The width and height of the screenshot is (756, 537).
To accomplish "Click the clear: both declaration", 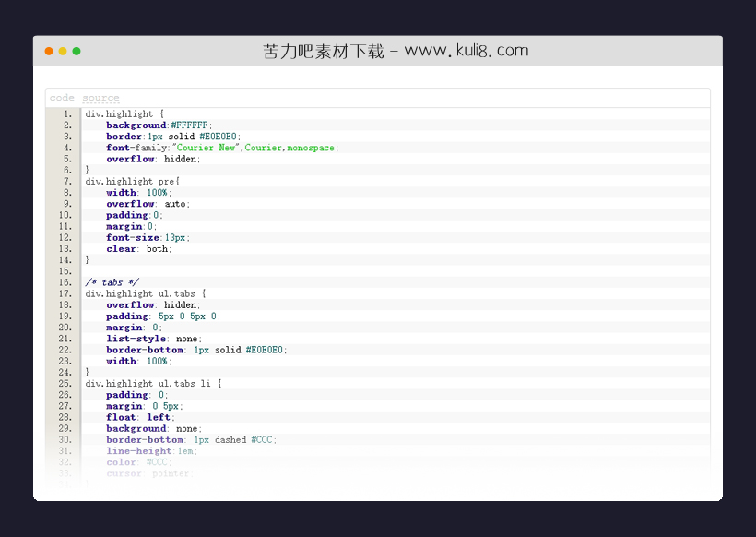I will [x=138, y=249].
